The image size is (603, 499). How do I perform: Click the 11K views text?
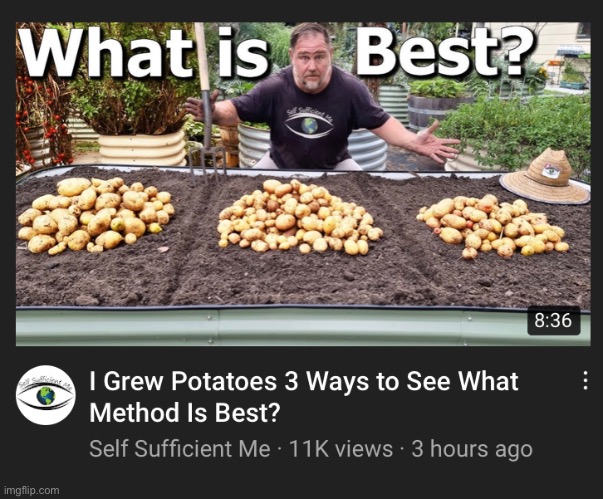pos(341,449)
